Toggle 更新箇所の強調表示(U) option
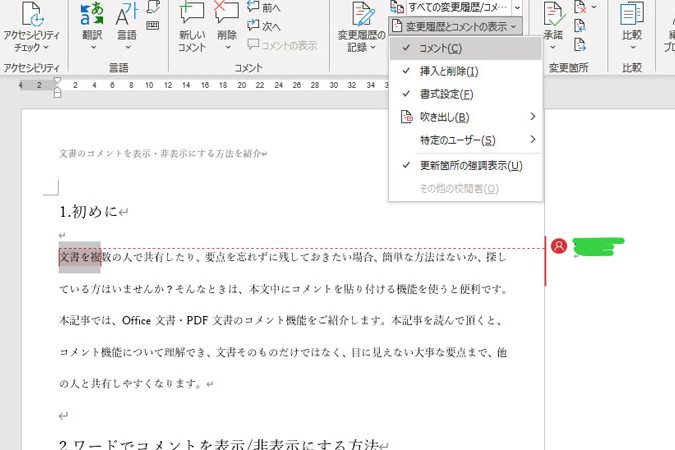Viewport: 675px width, 450px height. [465, 165]
